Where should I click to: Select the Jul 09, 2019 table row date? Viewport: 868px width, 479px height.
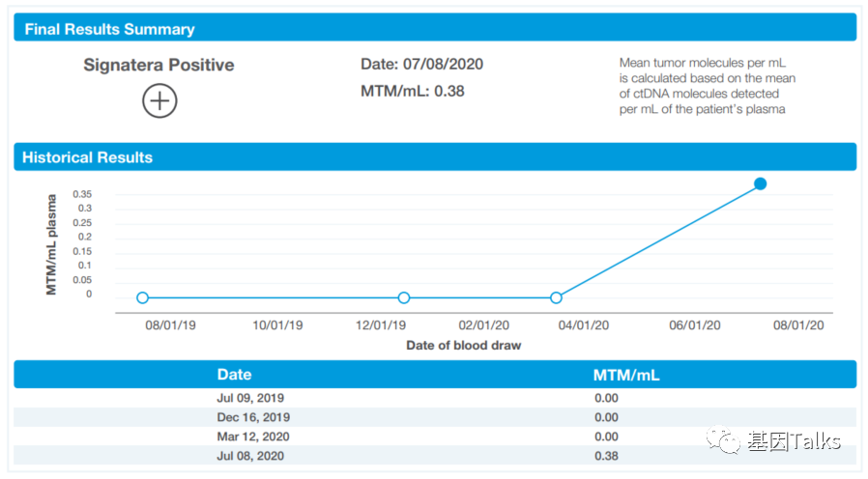point(250,398)
